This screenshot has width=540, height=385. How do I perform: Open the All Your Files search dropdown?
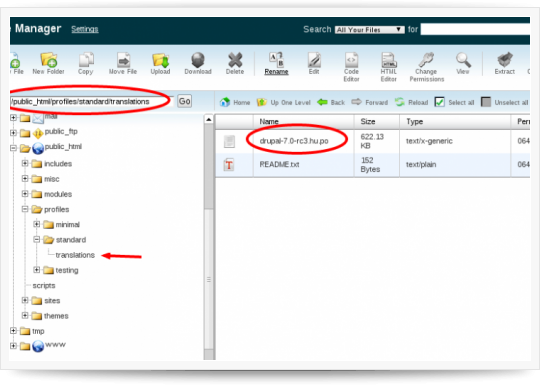[x=370, y=30]
